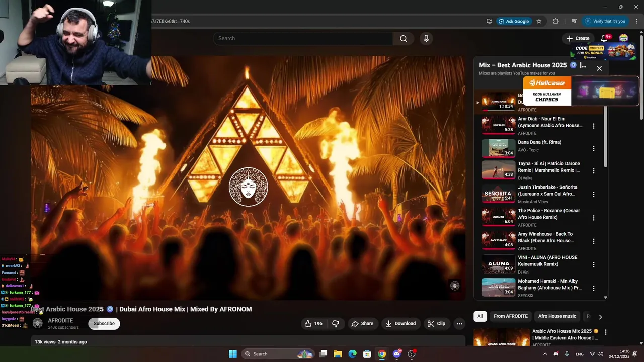The width and height of the screenshot is (644, 362).
Task: Click the Create button
Action: point(578,38)
